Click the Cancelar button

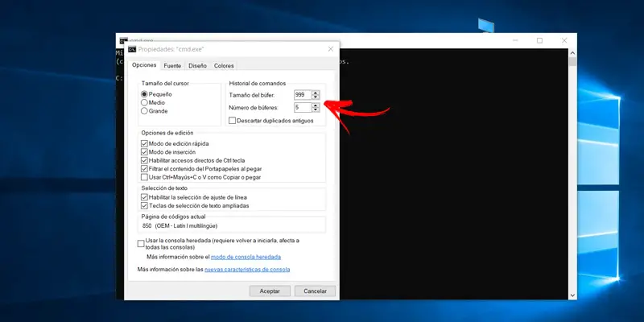(x=315, y=291)
